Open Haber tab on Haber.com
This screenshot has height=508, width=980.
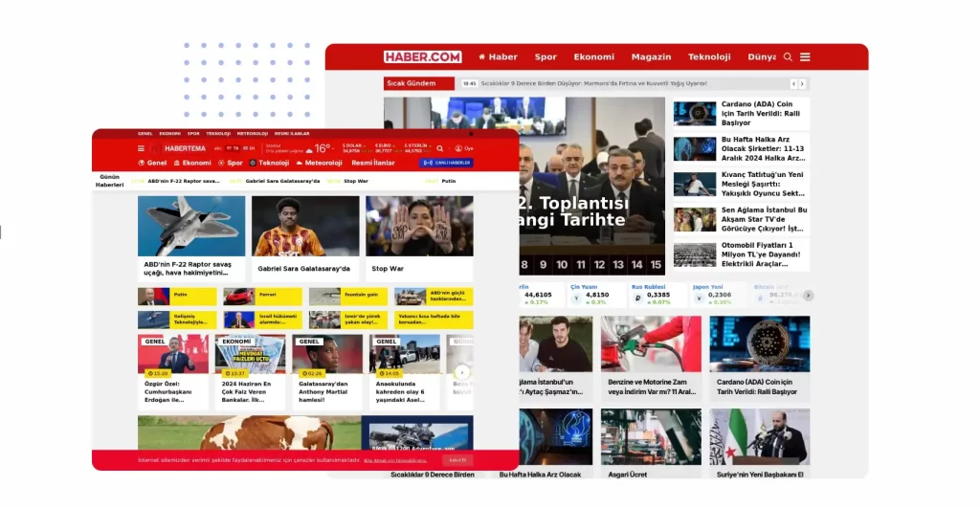click(498, 56)
